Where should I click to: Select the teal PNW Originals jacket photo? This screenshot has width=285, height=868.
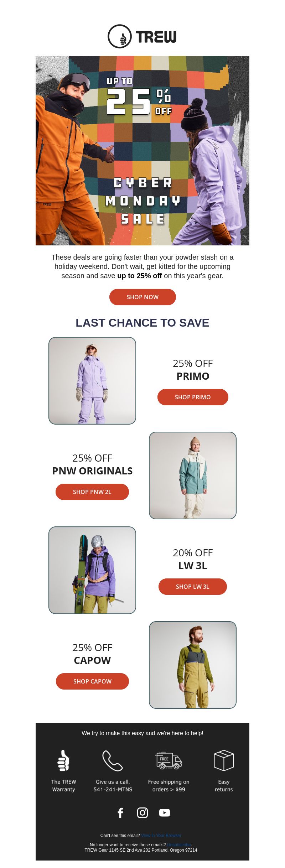(193, 475)
